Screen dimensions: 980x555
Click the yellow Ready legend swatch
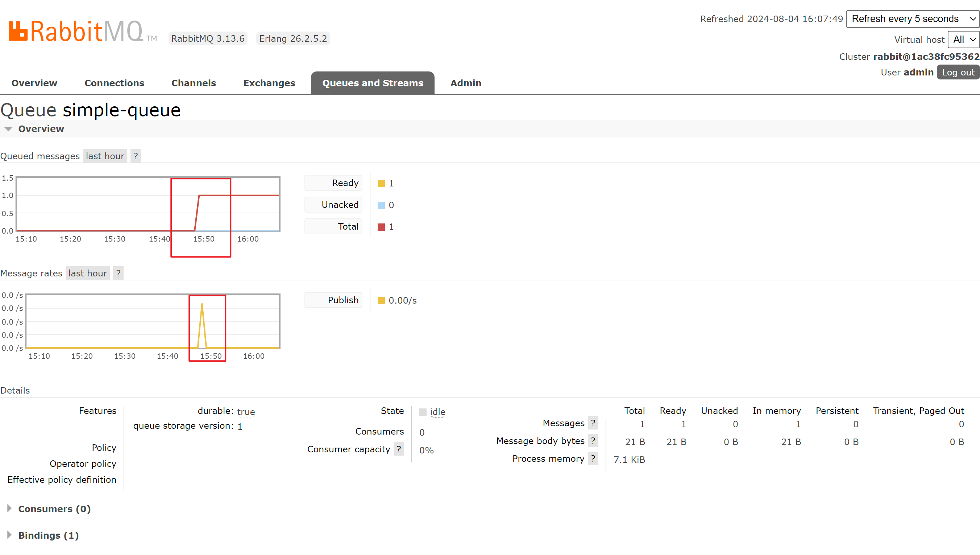point(381,183)
